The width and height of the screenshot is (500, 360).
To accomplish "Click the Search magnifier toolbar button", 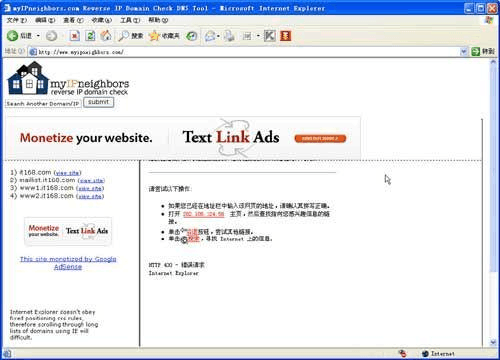I will [x=130, y=36].
